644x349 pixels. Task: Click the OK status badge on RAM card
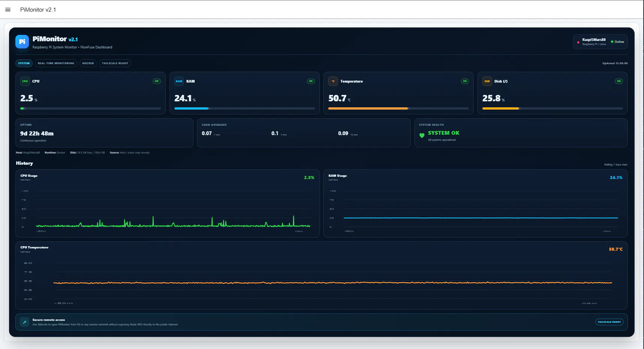311,81
